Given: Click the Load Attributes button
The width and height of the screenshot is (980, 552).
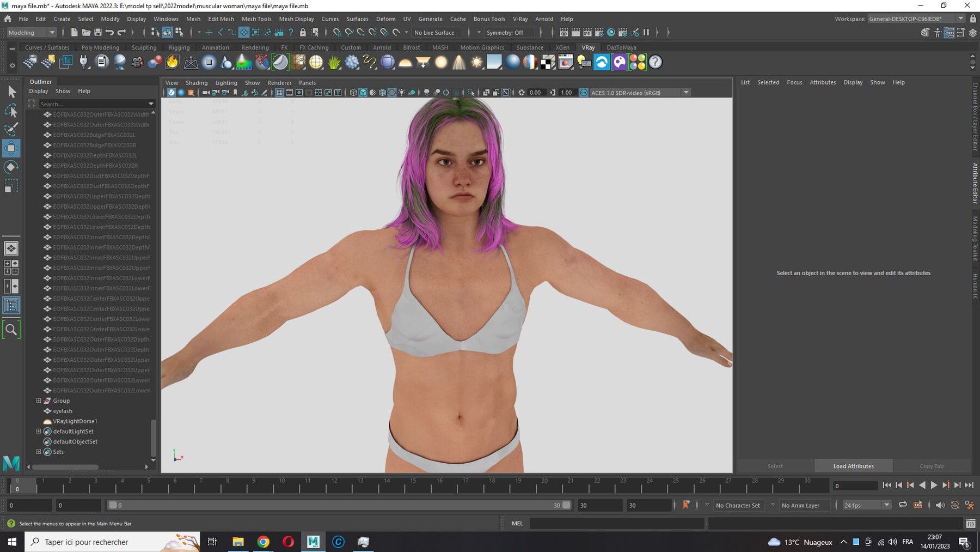Looking at the screenshot, I should 853,466.
